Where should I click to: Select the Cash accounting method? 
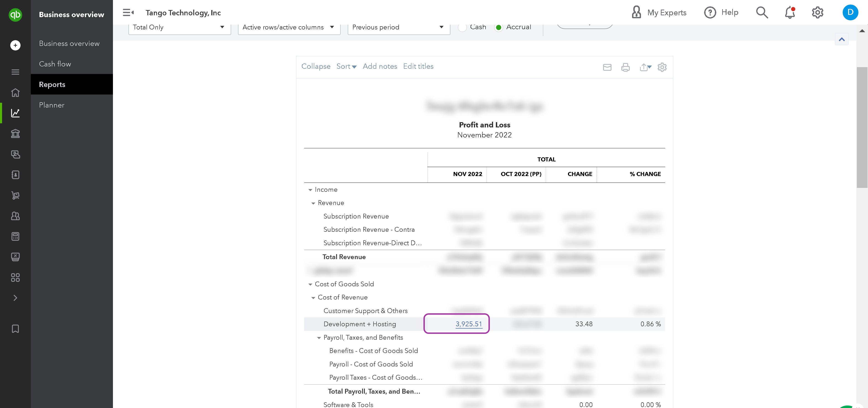pos(462,27)
